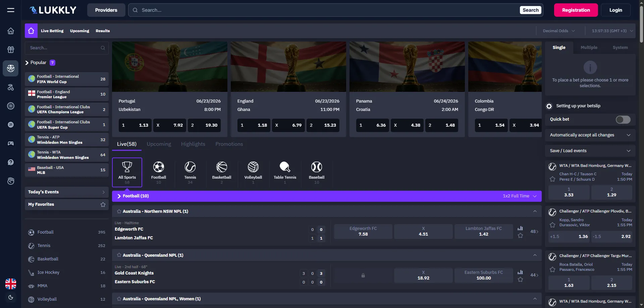Collapse Australia - Queensland NPL section
The image size is (644, 308).
tap(535, 255)
